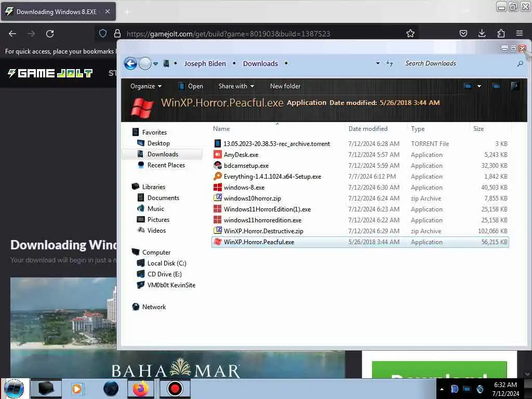Open the Pictures library
The width and height of the screenshot is (532, 399).
pyautogui.click(x=158, y=220)
